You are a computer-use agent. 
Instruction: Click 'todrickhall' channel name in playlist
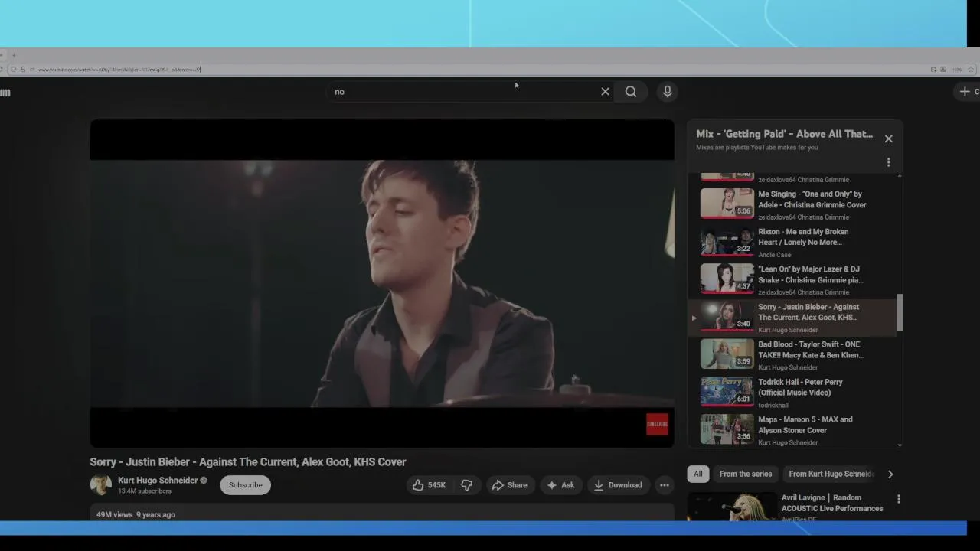coord(773,406)
